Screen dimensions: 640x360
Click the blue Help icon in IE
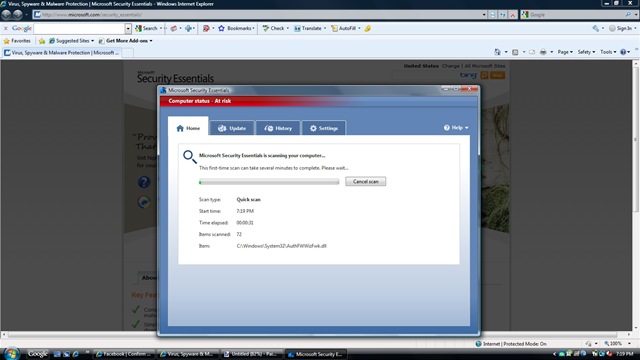click(x=623, y=52)
